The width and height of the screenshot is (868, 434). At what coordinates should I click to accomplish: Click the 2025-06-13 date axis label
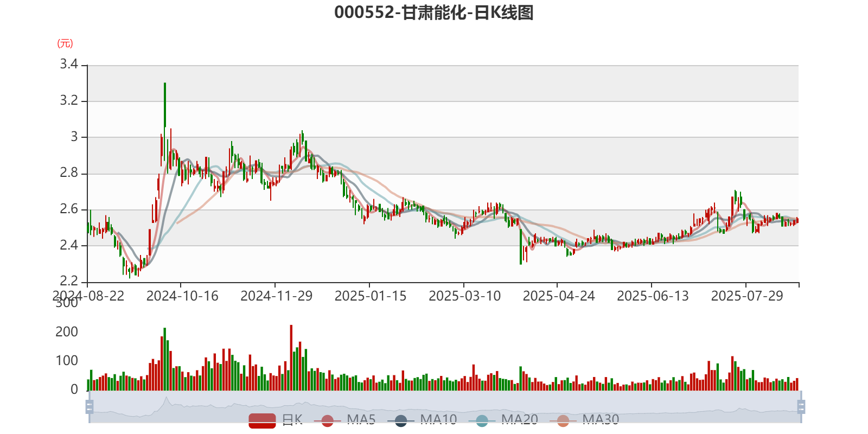pyautogui.click(x=653, y=296)
